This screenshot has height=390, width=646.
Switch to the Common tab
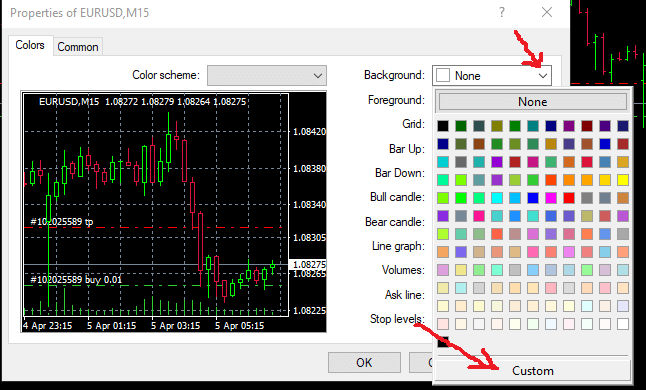pyautogui.click(x=78, y=47)
